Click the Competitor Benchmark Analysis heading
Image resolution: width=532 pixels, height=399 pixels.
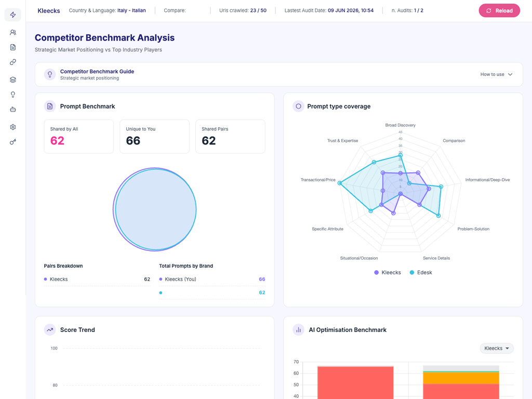click(x=104, y=37)
